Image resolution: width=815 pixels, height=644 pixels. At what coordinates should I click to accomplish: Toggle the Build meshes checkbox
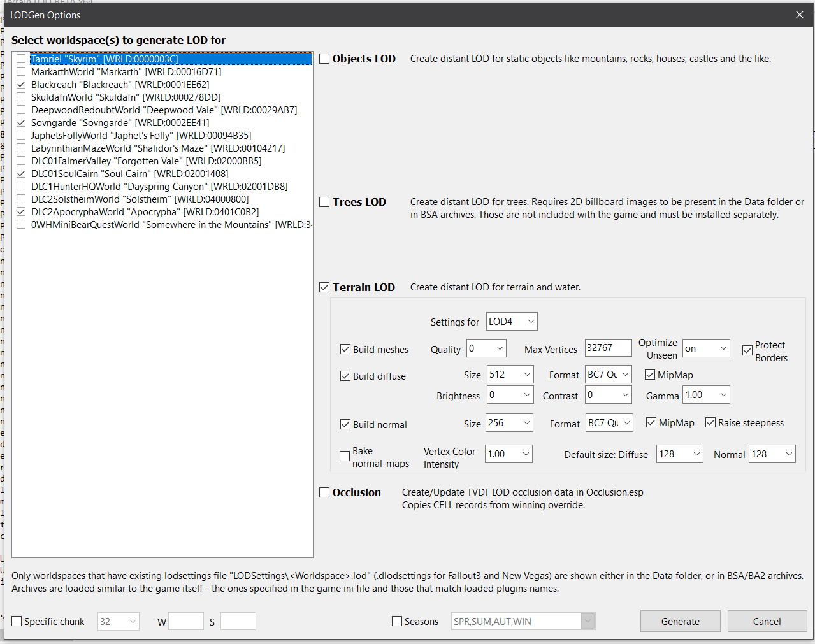point(345,349)
